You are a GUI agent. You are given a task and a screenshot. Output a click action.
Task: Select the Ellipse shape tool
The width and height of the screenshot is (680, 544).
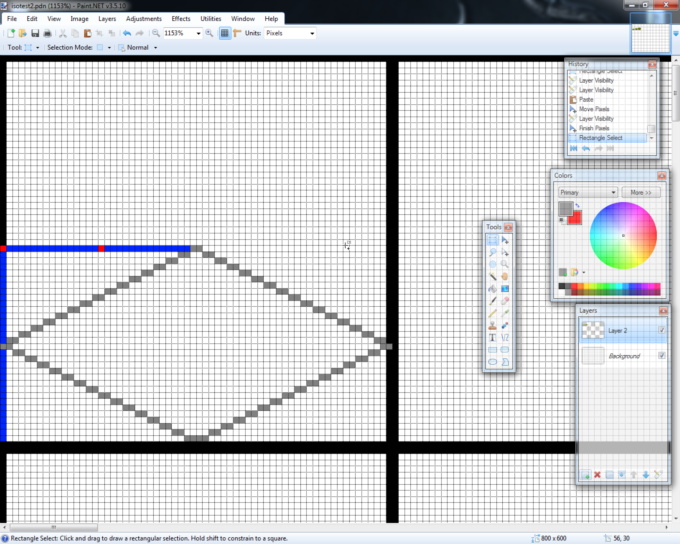point(493,362)
